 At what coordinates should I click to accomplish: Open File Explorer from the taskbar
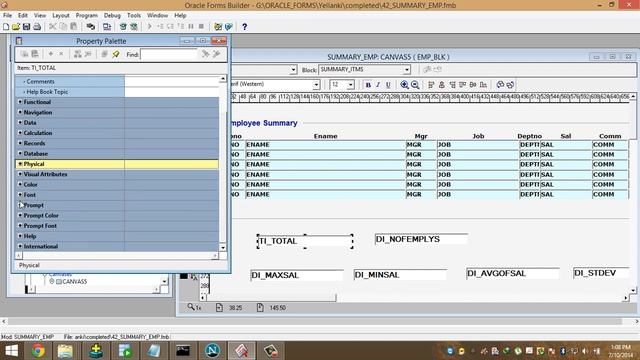pyautogui.click(x=64, y=351)
